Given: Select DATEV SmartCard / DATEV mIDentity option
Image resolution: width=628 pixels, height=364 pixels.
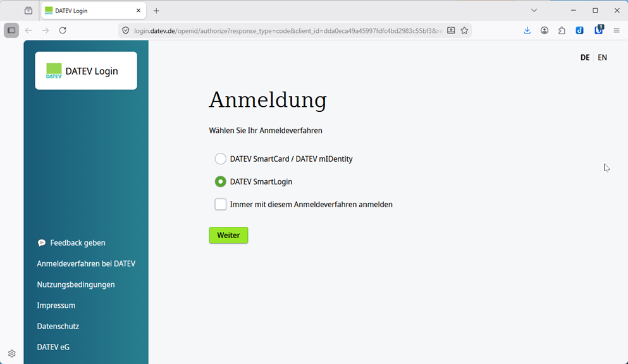Looking at the screenshot, I should [220, 159].
